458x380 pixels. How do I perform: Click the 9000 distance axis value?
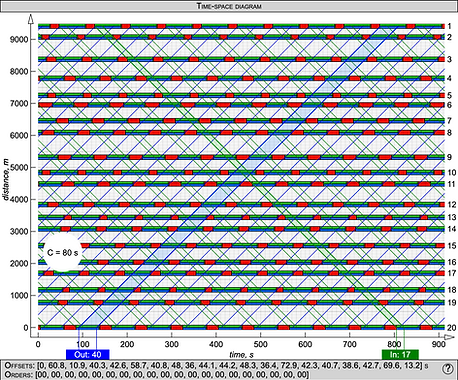(x=19, y=39)
